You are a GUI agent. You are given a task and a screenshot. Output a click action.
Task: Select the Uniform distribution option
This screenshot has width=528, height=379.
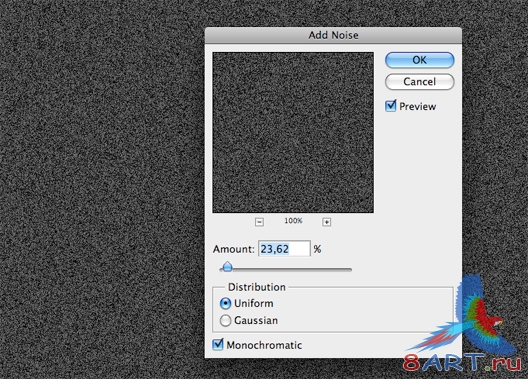(x=225, y=303)
